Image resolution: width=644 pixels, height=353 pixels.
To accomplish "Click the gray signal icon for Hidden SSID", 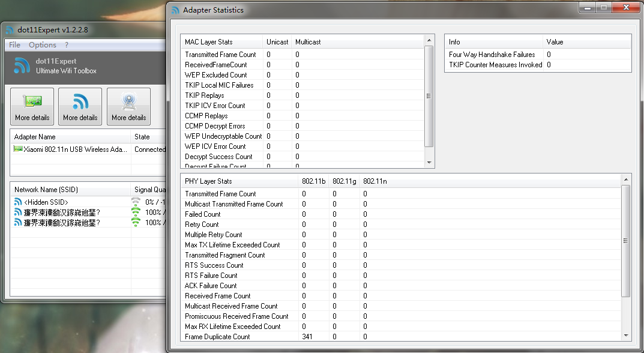I will [136, 202].
